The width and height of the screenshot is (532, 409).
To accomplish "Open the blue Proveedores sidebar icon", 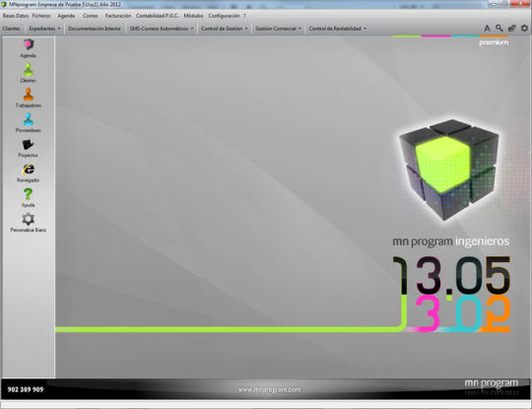I will pyautogui.click(x=29, y=119).
